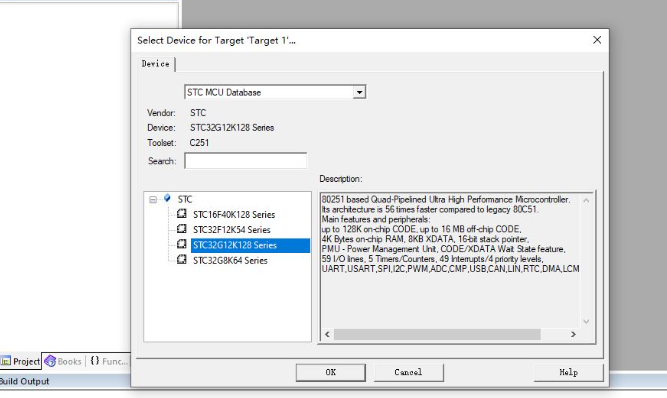Switch to the Functions panel tab
This screenshot has height=398, width=667.
click(x=109, y=361)
